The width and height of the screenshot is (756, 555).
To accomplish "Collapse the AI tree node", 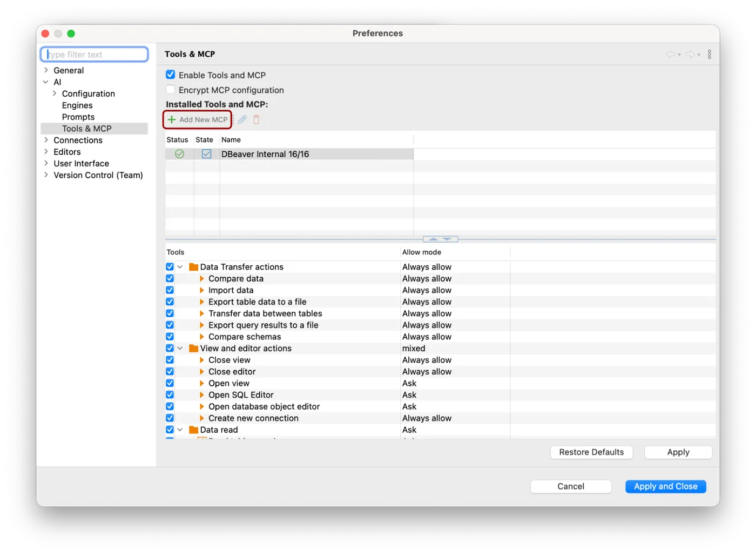I will [46, 82].
